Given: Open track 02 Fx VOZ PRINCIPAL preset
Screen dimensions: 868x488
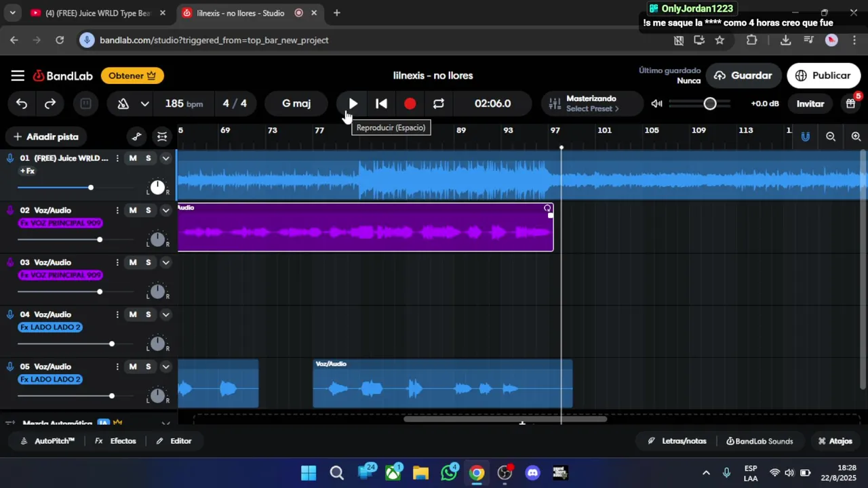Looking at the screenshot, I should click(x=60, y=223).
